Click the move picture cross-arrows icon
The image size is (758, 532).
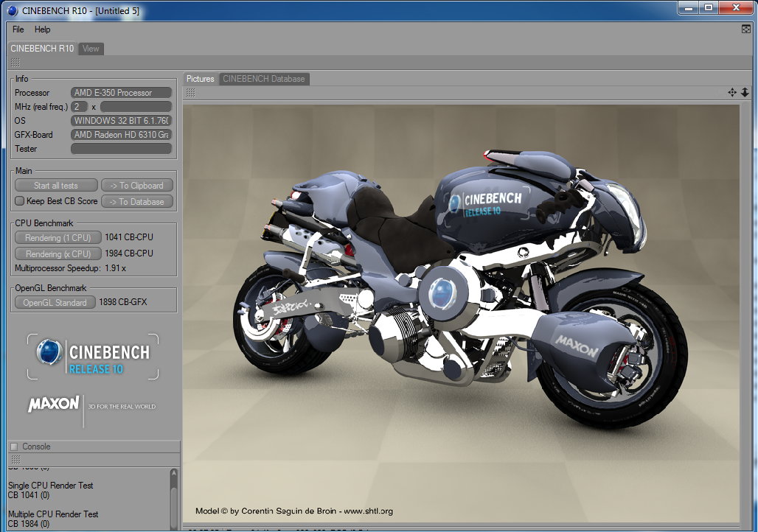[x=732, y=92]
